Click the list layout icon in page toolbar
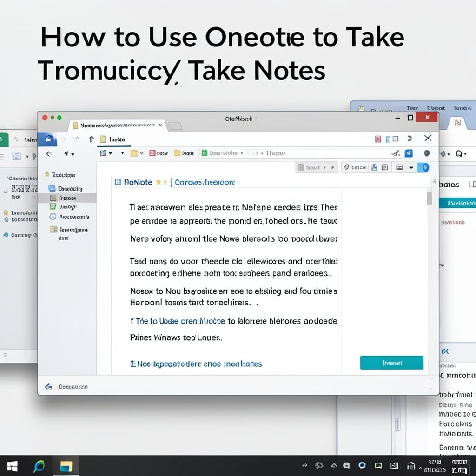Screen dimensions: 476x476 click(x=399, y=167)
